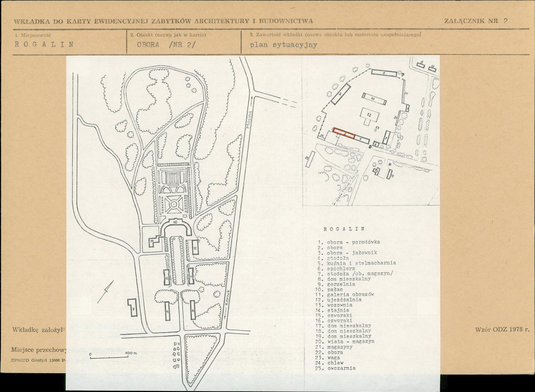
Task: Click the ROGALIN locality field value
Action: pyautogui.click(x=44, y=44)
